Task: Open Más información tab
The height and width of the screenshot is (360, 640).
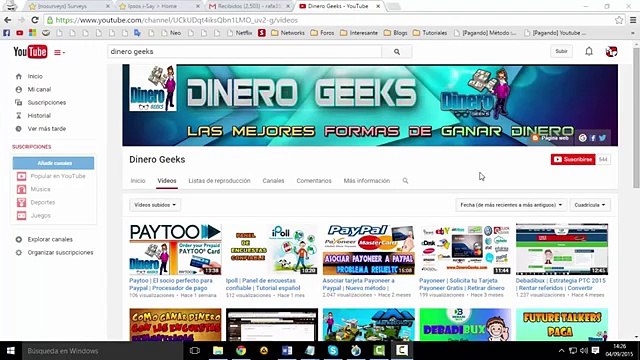Action: [x=367, y=180]
